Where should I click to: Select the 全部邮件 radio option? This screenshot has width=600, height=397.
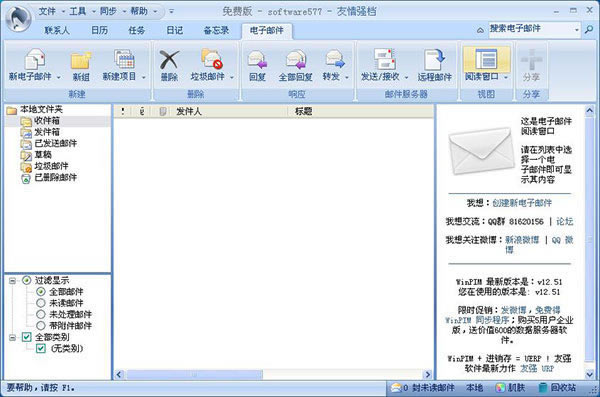[x=41, y=292]
